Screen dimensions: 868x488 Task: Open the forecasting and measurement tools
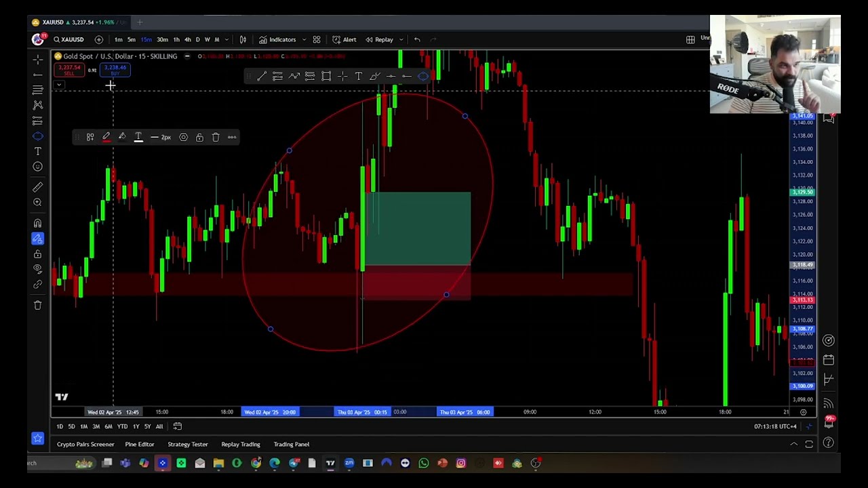37,121
